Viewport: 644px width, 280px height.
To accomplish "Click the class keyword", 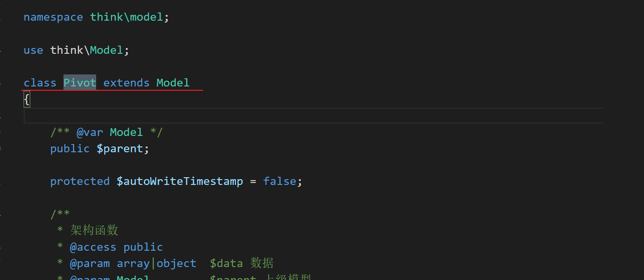I will [x=40, y=83].
